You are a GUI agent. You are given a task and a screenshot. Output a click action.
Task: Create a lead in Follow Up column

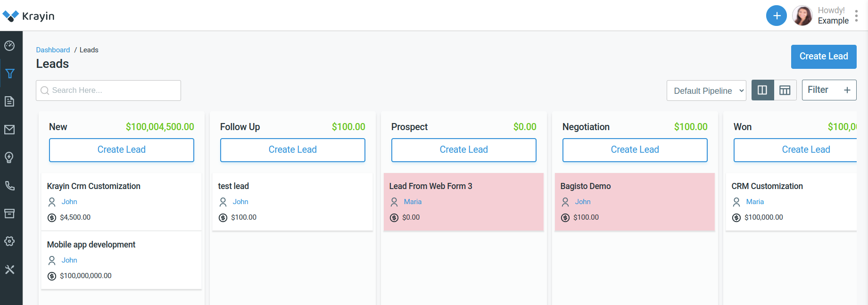coord(292,150)
